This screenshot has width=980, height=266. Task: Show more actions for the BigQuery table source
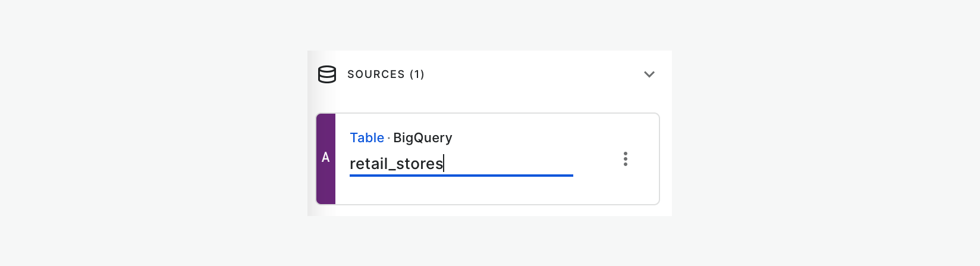[625, 159]
